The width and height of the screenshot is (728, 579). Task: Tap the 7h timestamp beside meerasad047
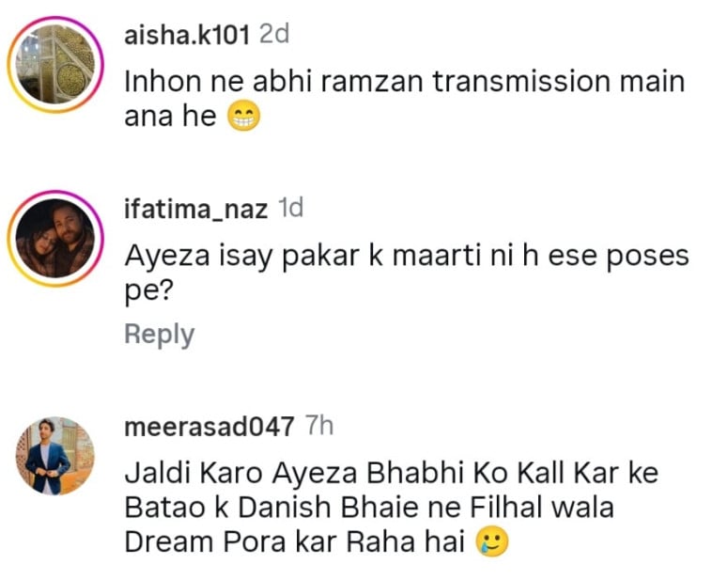click(x=319, y=425)
